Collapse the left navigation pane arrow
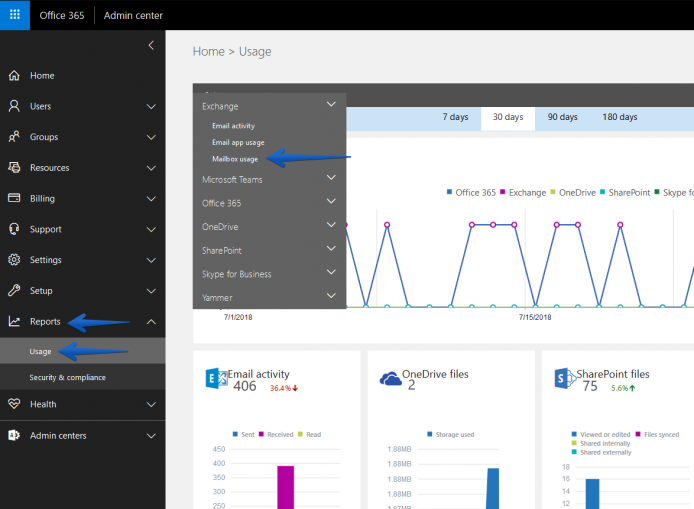This screenshot has height=509, width=694. [x=151, y=45]
